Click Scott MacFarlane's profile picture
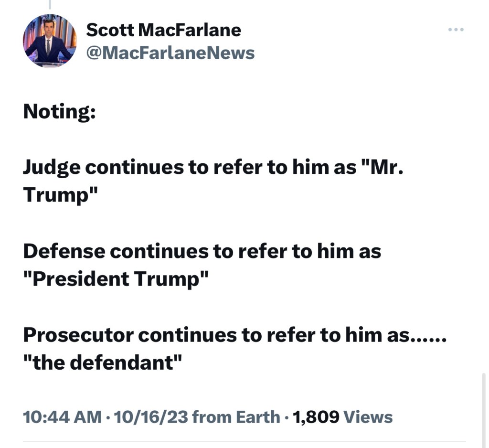489x448 pixels. click(50, 40)
